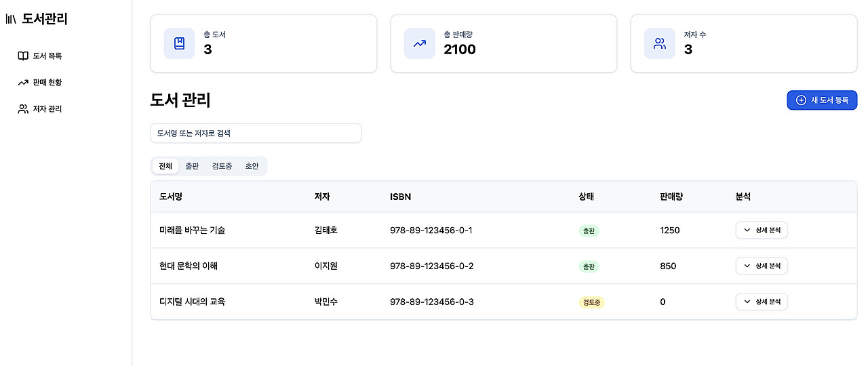Screen dimensions: 868x366
Task: Expand 상세 분석 for 디지털 시대의 교육
Action: (762, 302)
